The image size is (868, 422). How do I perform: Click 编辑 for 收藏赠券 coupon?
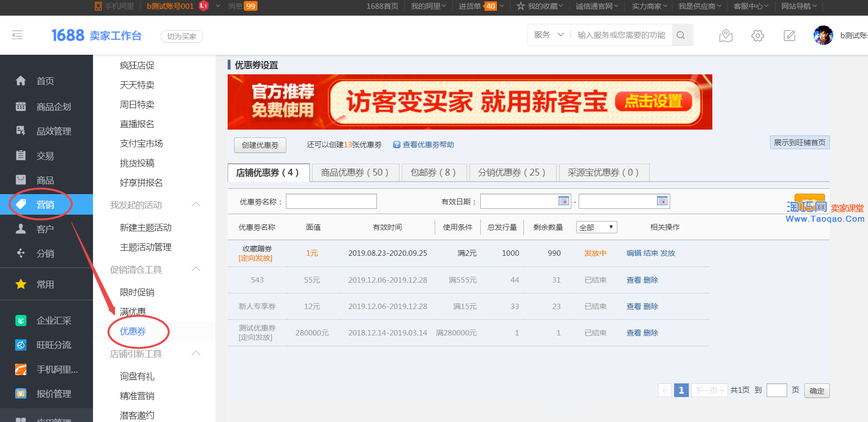pos(633,253)
